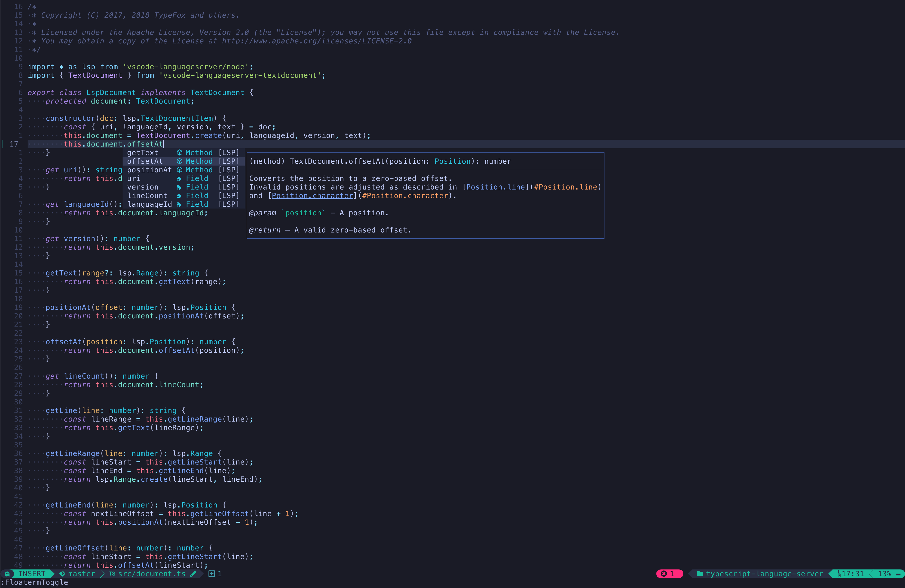Click the pencil modified-file icon
Image resolution: width=905 pixels, height=588 pixels.
pos(194,574)
